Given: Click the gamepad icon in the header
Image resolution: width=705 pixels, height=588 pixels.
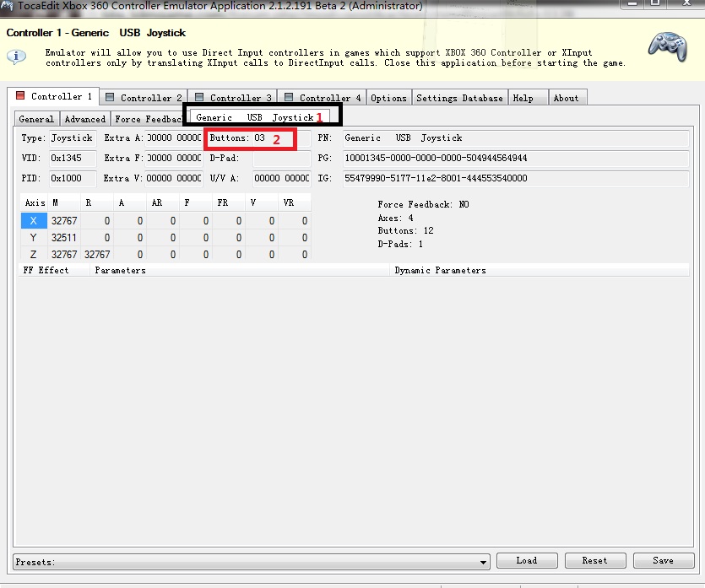Looking at the screenshot, I should point(668,46).
